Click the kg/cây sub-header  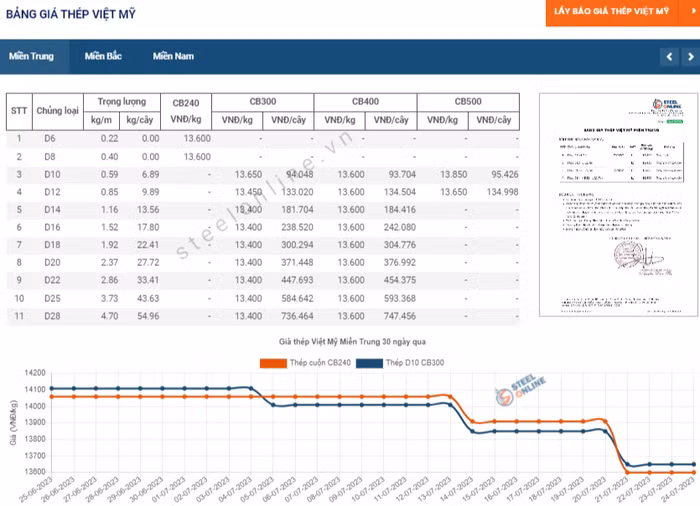click(139, 120)
